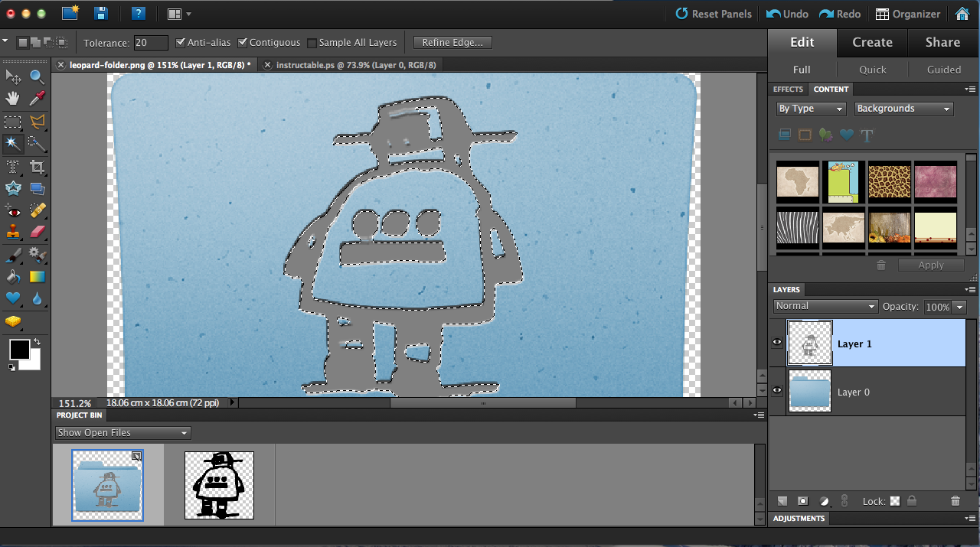
Task: Switch to the Edit tab
Action: tap(802, 43)
